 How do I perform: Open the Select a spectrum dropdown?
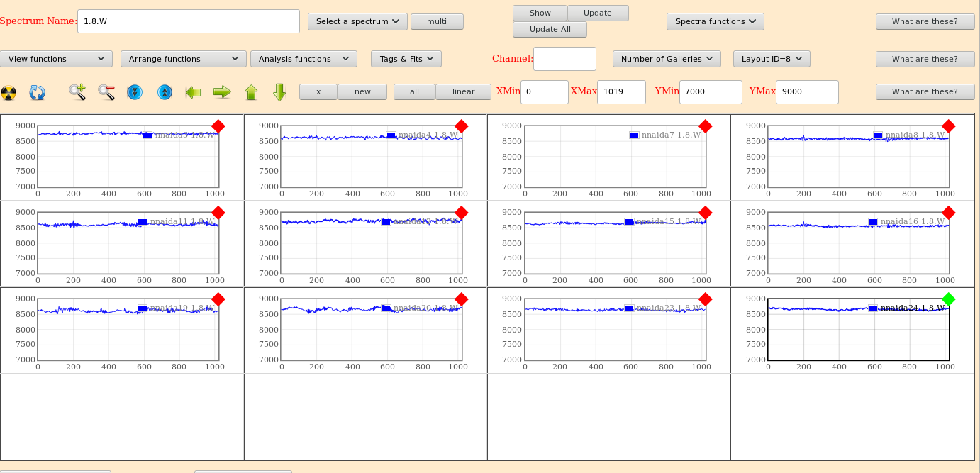[x=357, y=21]
